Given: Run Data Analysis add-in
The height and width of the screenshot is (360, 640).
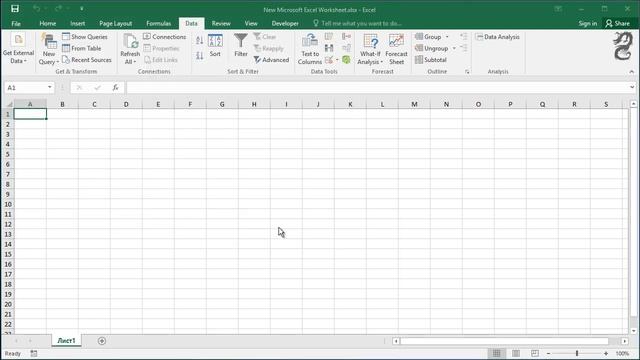Looking at the screenshot, I should [498, 37].
